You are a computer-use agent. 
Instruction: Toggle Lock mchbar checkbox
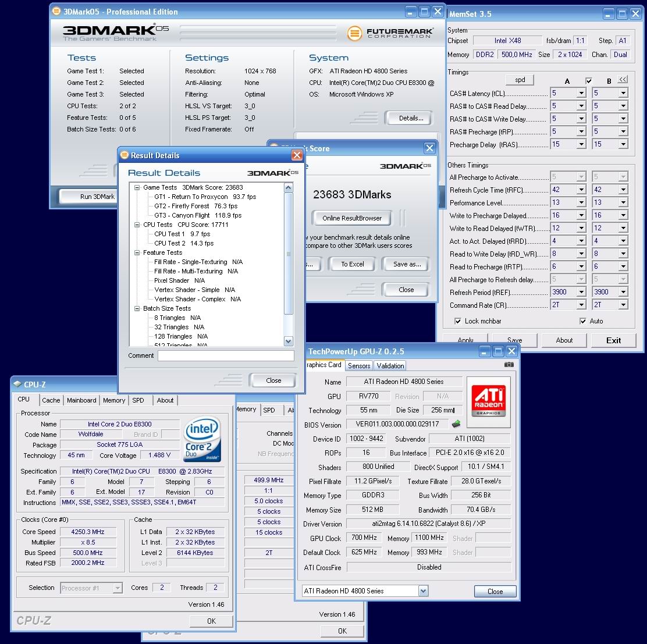tap(457, 321)
